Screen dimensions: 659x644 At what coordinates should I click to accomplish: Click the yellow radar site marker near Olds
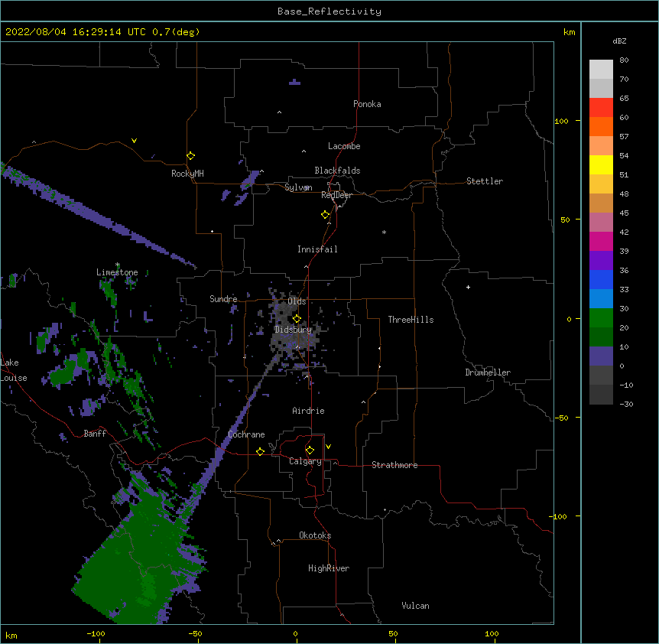(x=297, y=319)
